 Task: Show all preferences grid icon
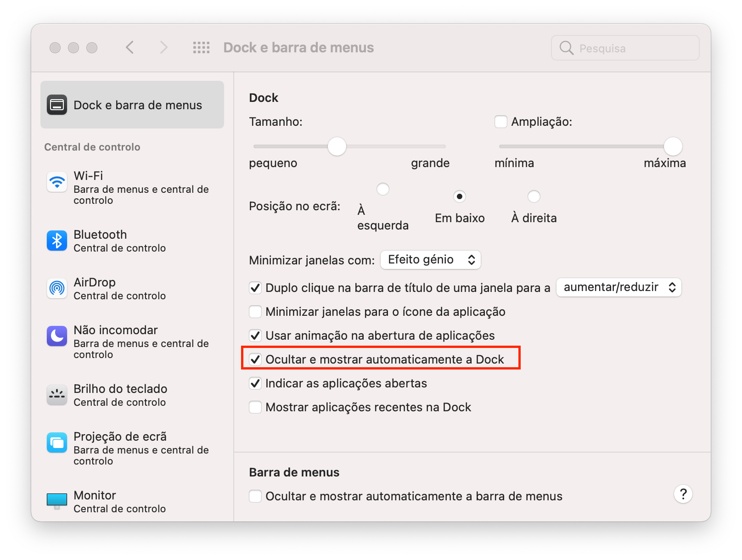[201, 47]
